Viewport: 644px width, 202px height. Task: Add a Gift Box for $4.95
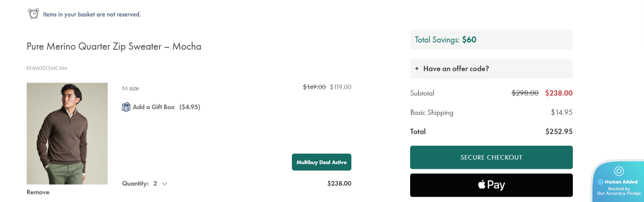pos(166,107)
